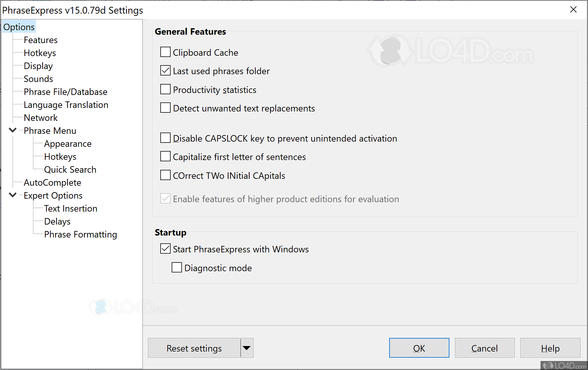Select the Hotkeys settings page
Viewport: 588px width, 370px height.
40,53
